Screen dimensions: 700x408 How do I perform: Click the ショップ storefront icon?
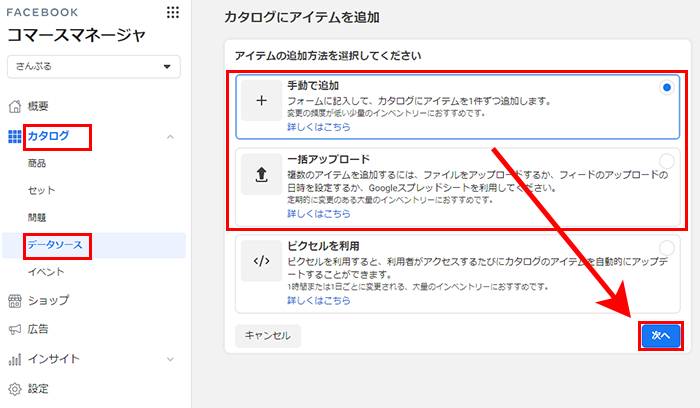(15, 301)
